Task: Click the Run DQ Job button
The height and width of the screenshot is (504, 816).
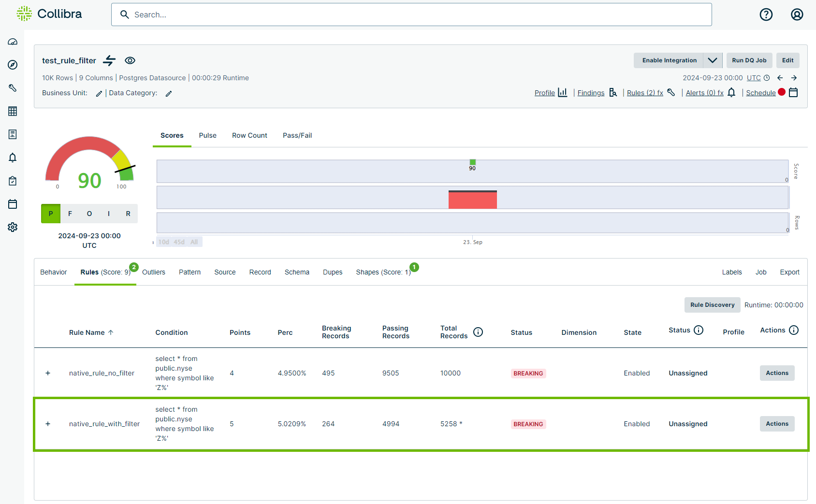Action: 749,60
